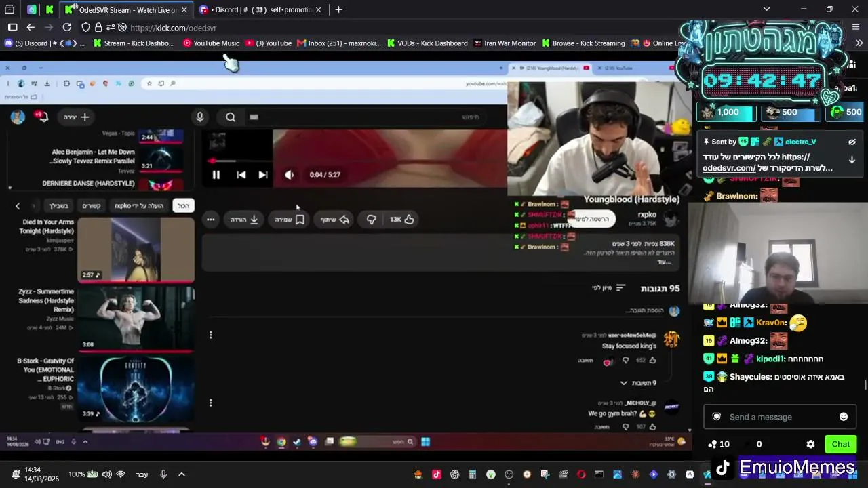Open the comments sort-by dropdown
This screenshot has width=868, height=488.
608,288
